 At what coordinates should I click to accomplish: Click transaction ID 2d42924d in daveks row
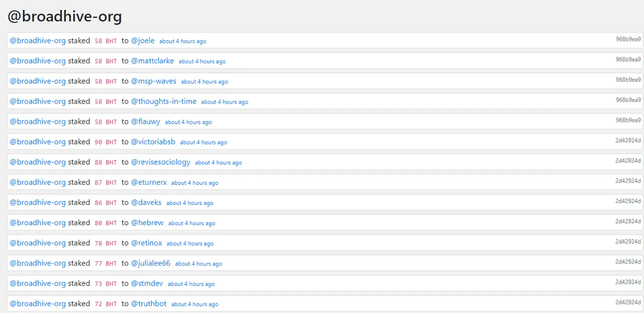point(628,201)
